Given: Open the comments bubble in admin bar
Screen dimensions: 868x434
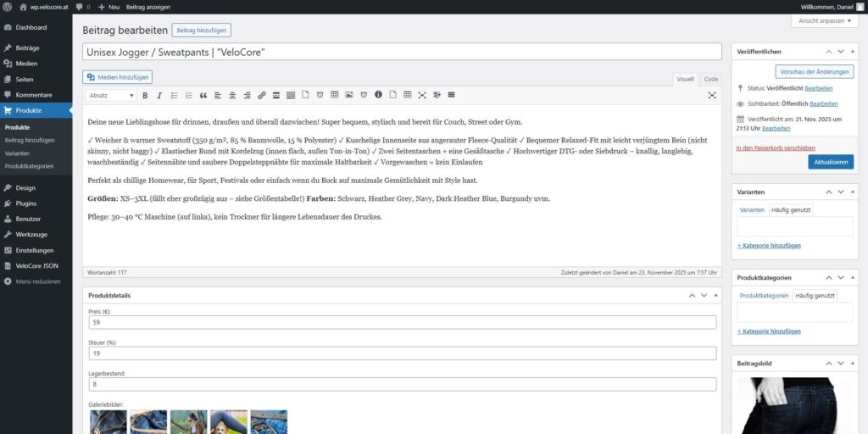Looking at the screenshot, I should (82, 7).
